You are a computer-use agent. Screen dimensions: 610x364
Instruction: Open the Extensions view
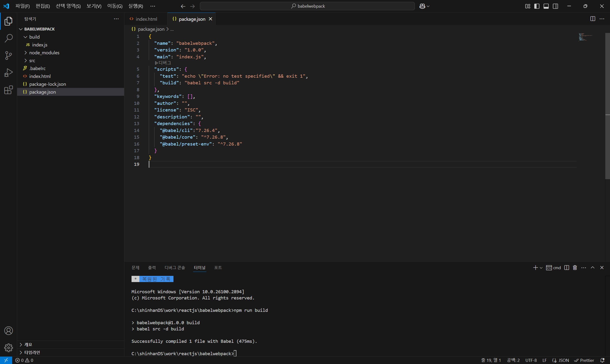pos(9,90)
